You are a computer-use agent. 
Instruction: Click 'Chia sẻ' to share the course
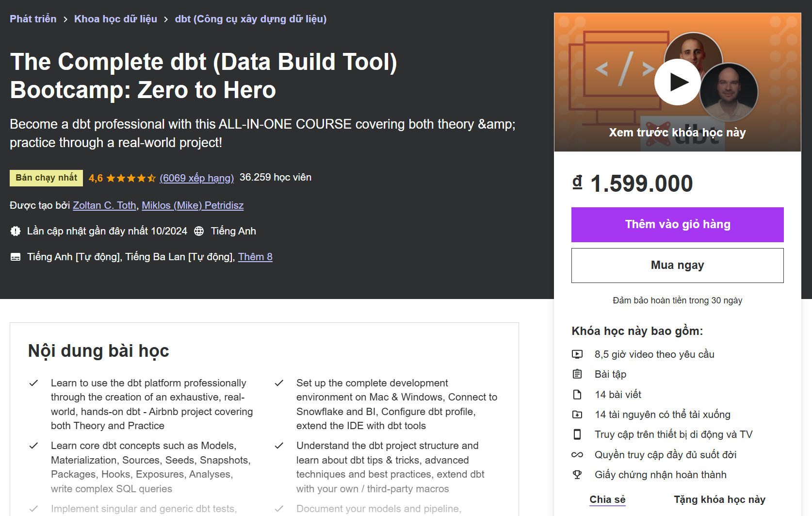click(607, 499)
